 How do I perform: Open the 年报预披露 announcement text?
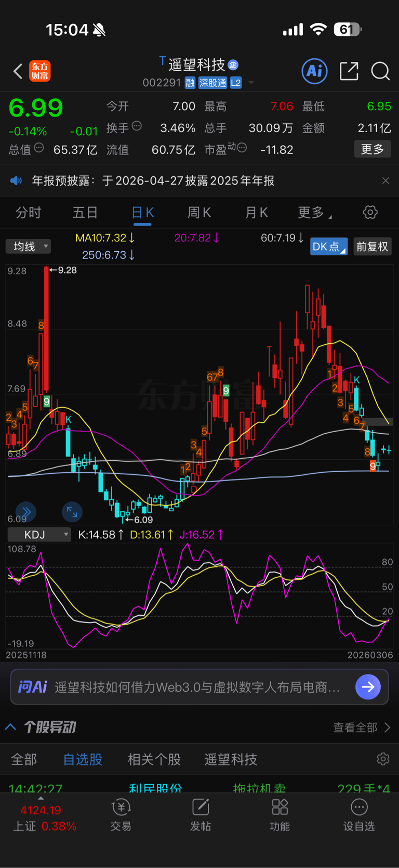[153, 180]
